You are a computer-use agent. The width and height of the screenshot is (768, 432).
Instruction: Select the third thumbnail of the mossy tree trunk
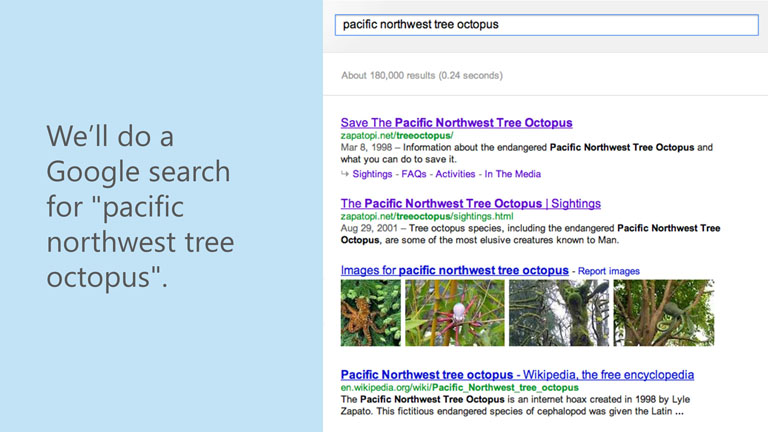point(558,313)
